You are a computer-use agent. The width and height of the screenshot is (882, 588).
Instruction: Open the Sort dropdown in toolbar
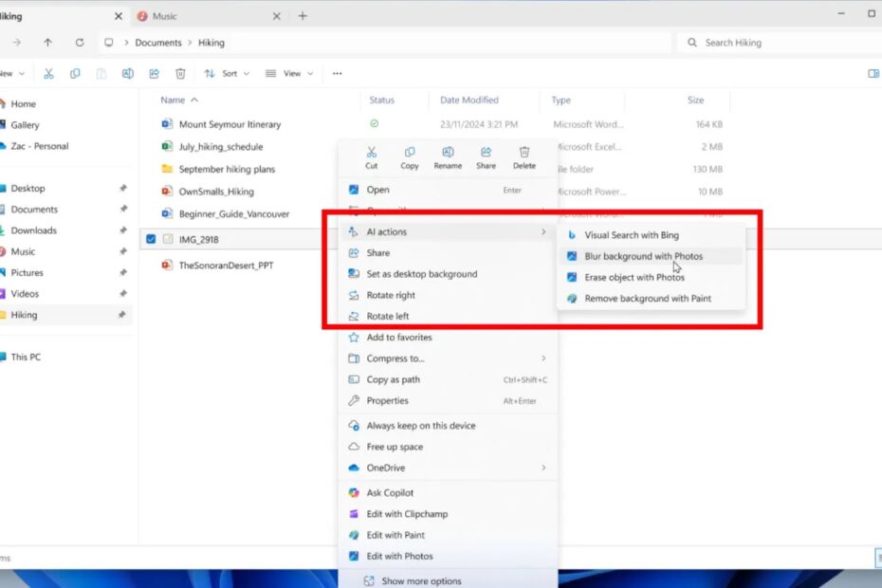pyautogui.click(x=228, y=73)
